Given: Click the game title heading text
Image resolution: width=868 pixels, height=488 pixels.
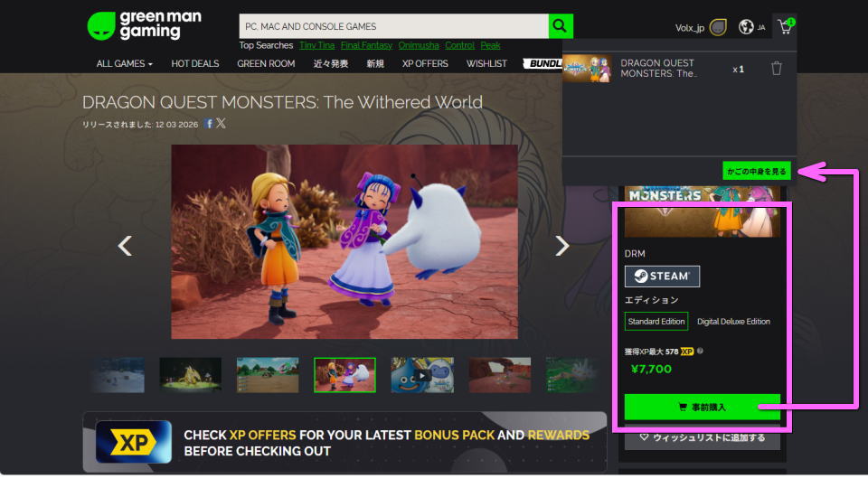Looking at the screenshot, I should 282,102.
